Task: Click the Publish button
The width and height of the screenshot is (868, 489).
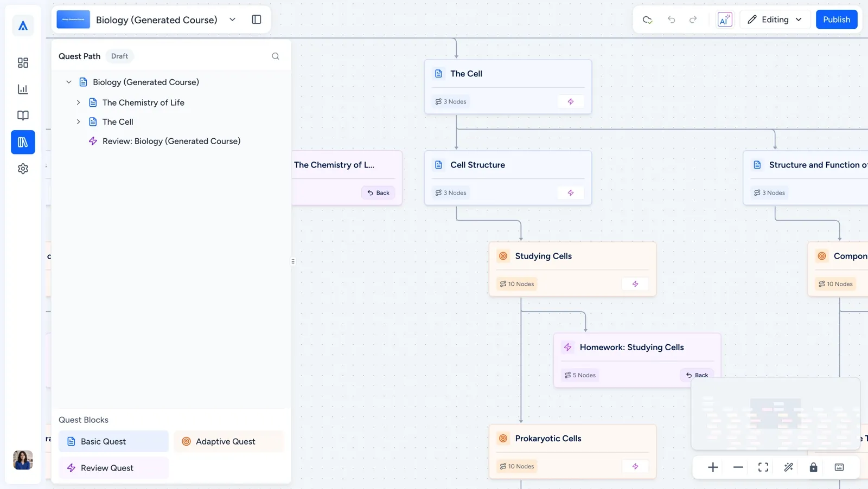Action: pos(837,20)
